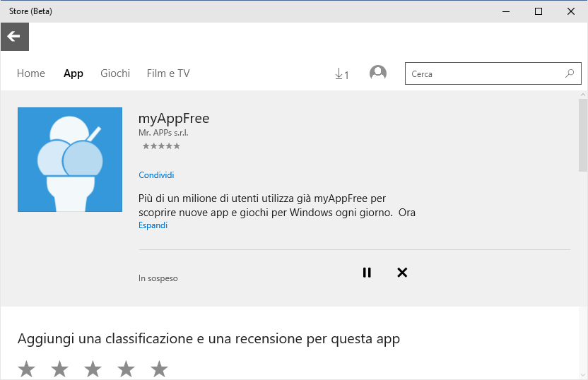
Task: Open the user account profile icon
Action: [378, 73]
